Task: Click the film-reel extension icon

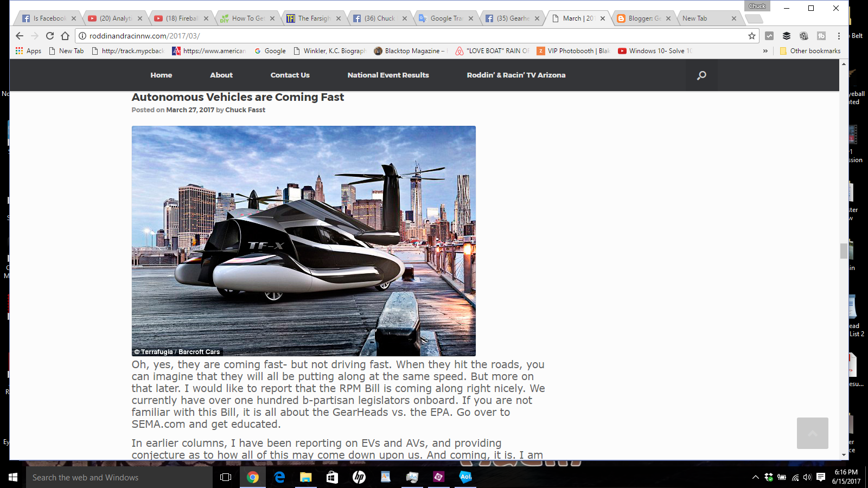Action: [803, 36]
